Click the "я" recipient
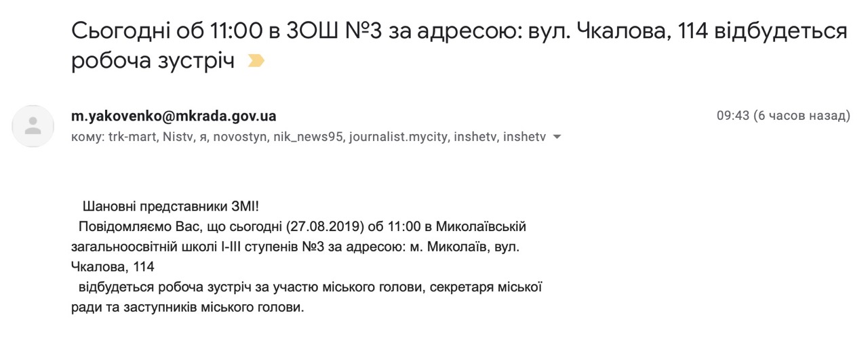 pyautogui.click(x=203, y=137)
